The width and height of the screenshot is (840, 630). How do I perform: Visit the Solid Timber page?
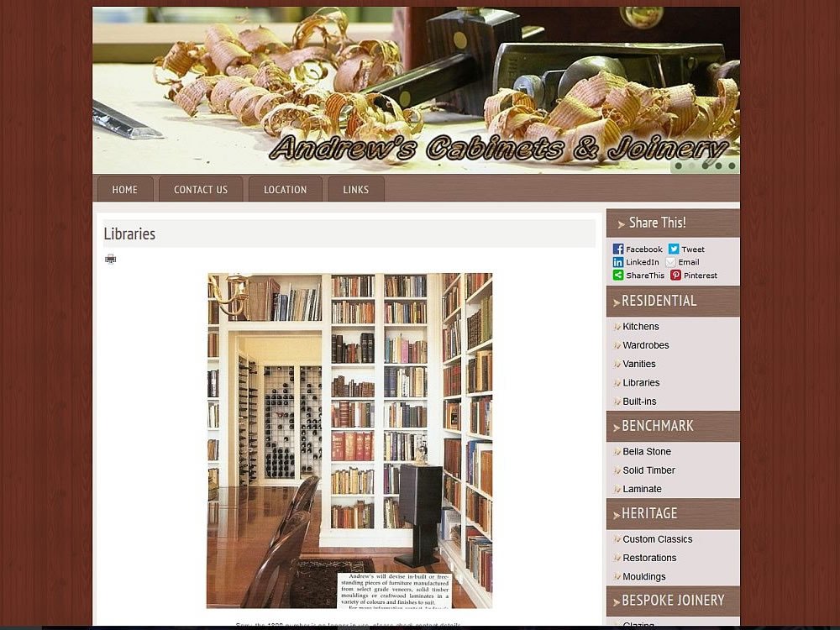[648, 470]
